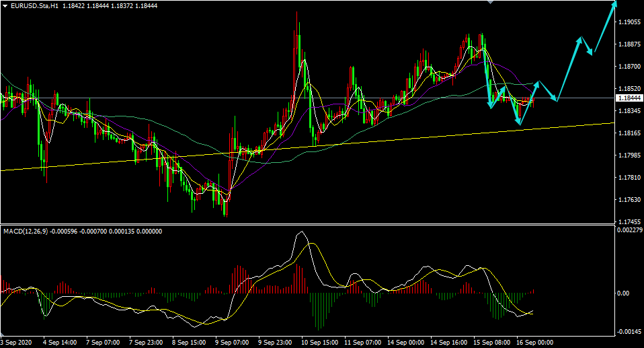Click the 1.17985 price scale value

point(630,155)
